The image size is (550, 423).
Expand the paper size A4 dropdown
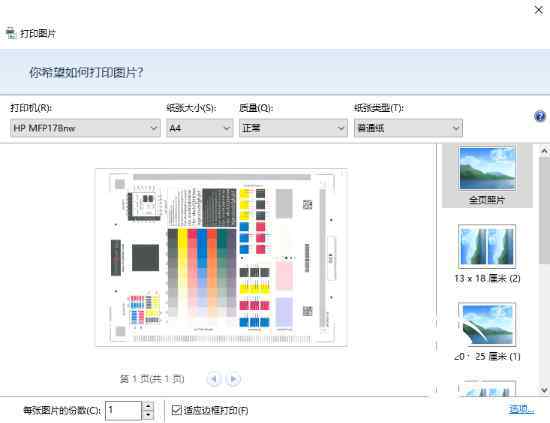(200, 128)
